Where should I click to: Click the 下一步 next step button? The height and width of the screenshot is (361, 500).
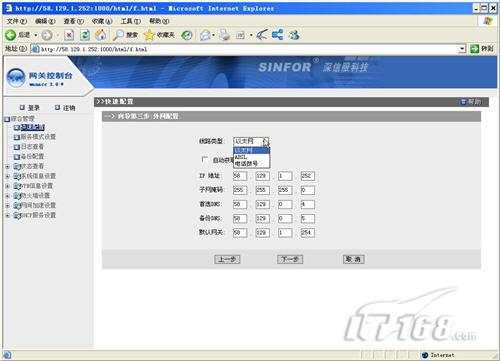tap(290, 259)
